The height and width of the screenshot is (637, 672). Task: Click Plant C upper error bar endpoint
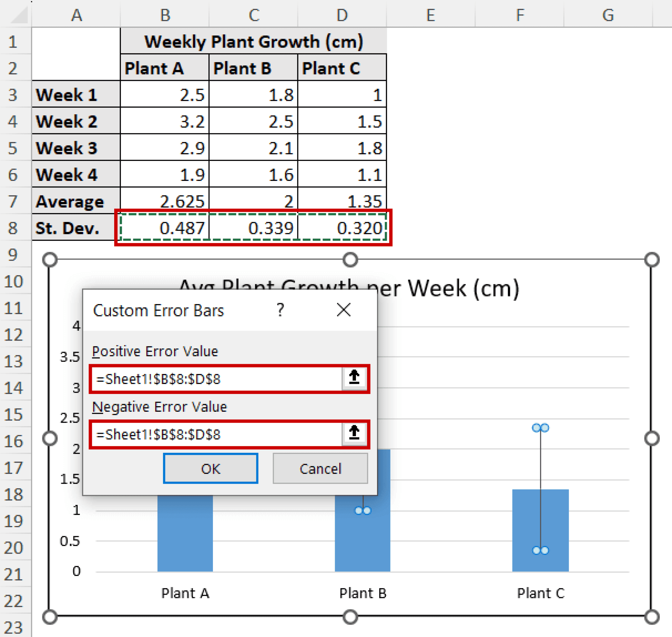tap(540, 428)
